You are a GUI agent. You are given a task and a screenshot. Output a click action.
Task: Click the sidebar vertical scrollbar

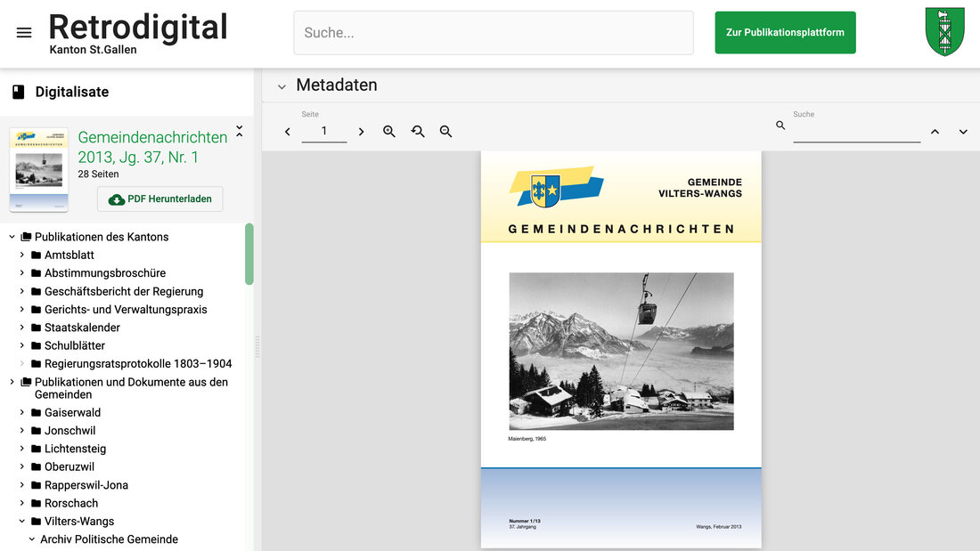click(x=249, y=255)
